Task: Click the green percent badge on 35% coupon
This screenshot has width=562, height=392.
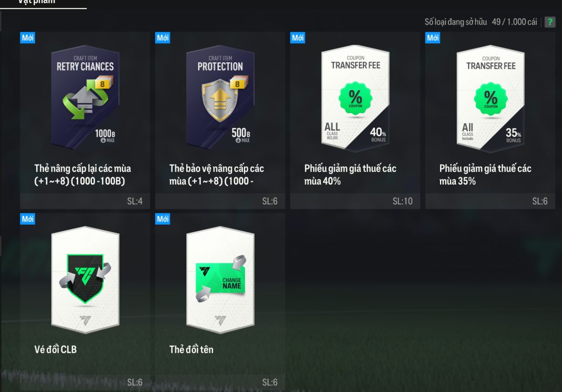Action: click(x=491, y=99)
